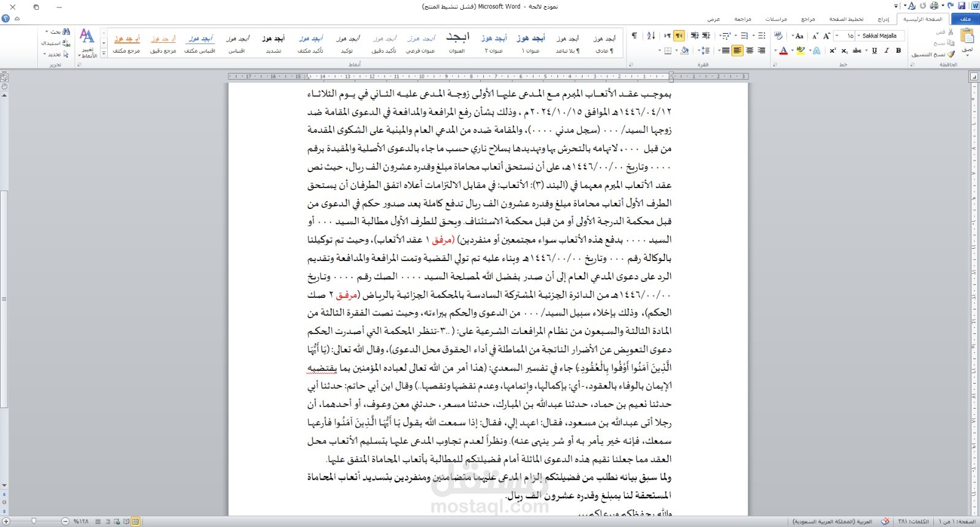Screen dimensions: 980x527
Task: Expand the Font Color dropdown arrow
Action: click(x=775, y=50)
